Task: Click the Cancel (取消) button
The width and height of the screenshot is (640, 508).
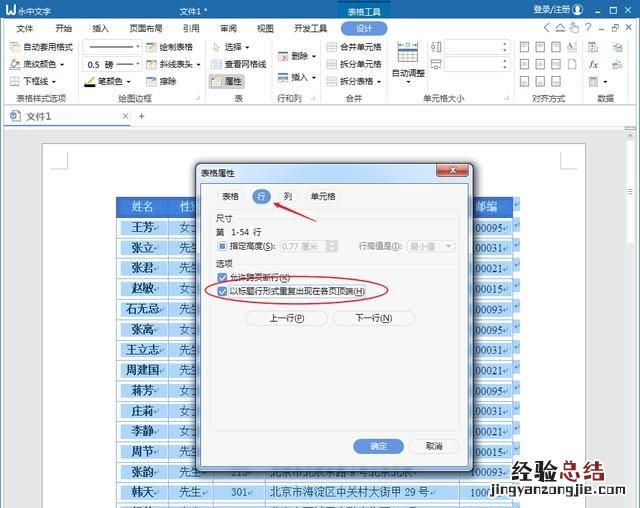Action: 434,446
